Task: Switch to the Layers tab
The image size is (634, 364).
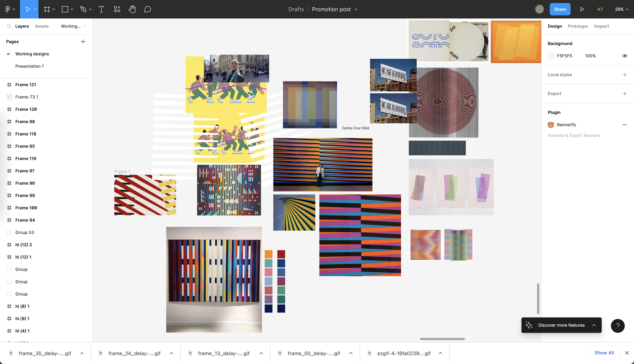Action: click(22, 26)
